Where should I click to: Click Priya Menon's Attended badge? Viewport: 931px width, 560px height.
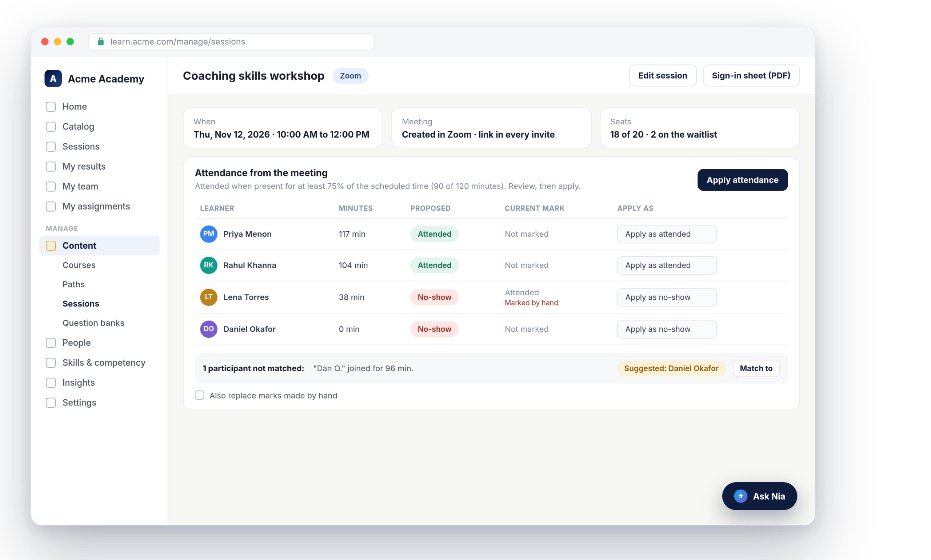point(434,234)
